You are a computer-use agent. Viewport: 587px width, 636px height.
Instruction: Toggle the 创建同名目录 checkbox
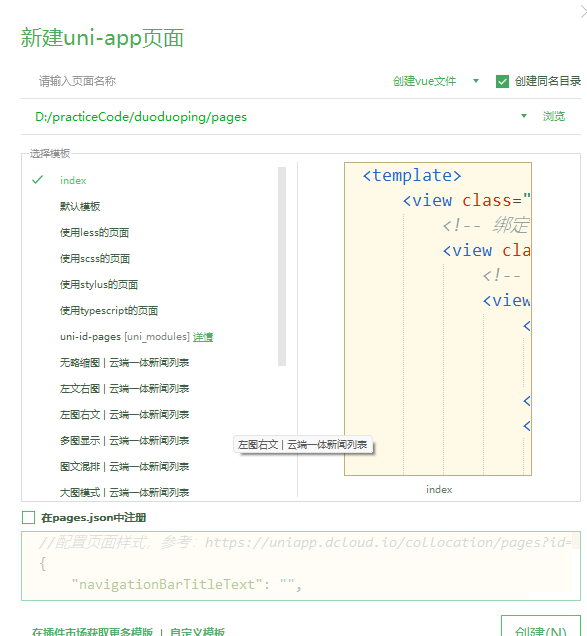point(502,82)
